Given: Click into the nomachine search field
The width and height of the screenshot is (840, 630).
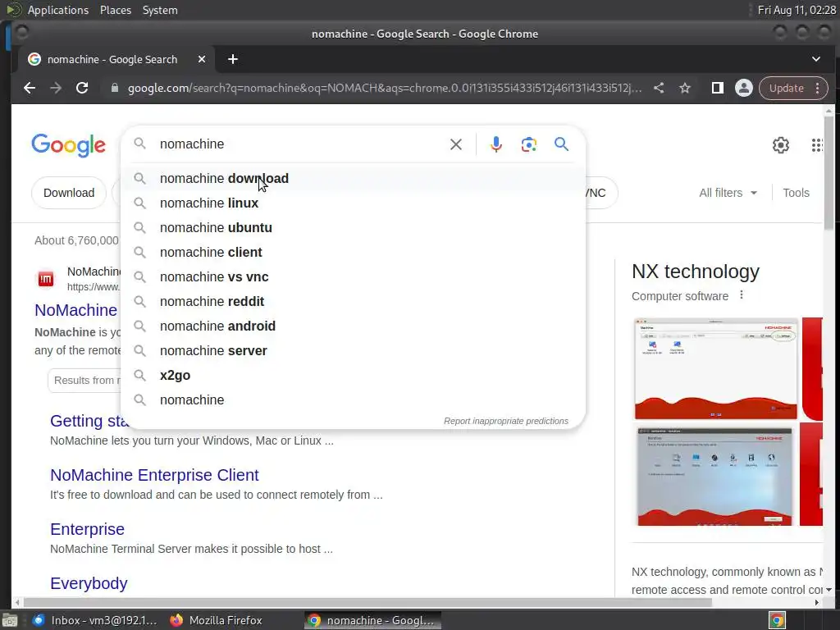Looking at the screenshot, I should click(300, 144).
